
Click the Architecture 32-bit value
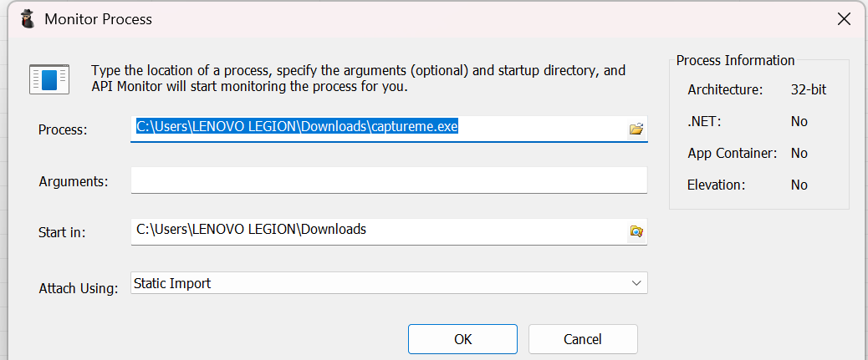809,89
